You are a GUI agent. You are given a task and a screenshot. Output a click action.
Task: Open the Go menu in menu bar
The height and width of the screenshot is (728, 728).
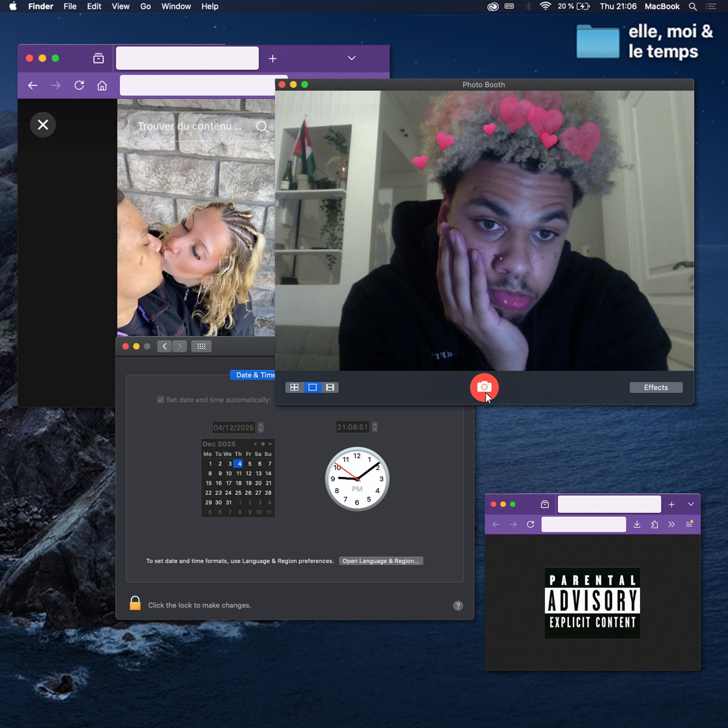pos(145,6)
